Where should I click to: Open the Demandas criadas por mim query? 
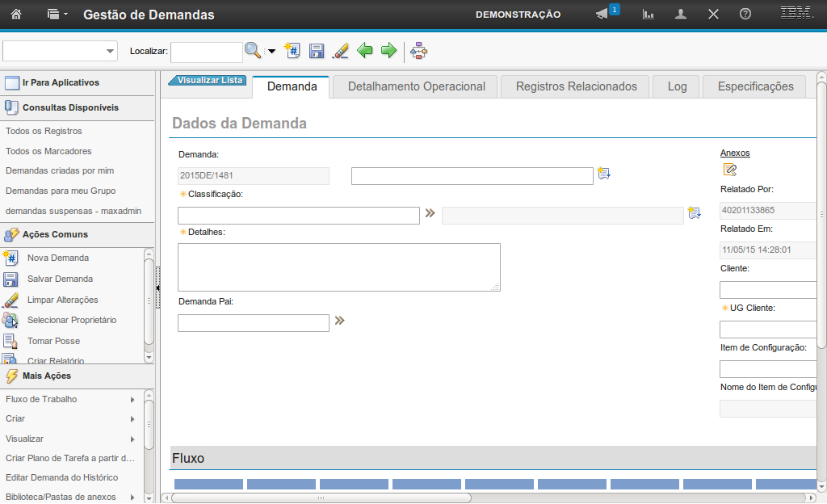(x=60, y=170)
